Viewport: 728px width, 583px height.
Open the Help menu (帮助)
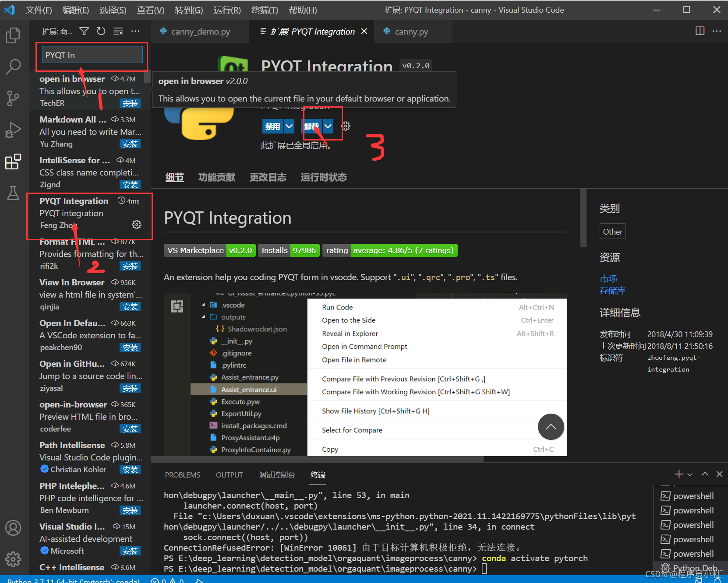303,10
